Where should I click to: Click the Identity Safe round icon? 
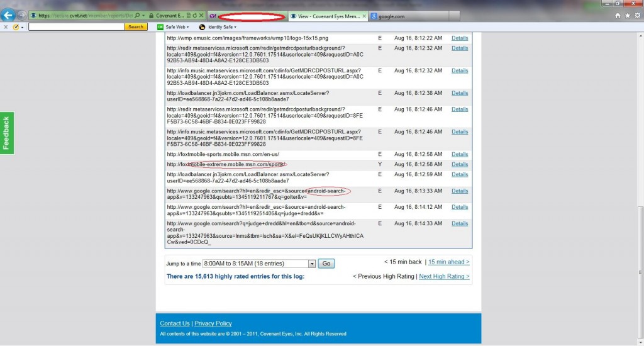click(202, 27)
